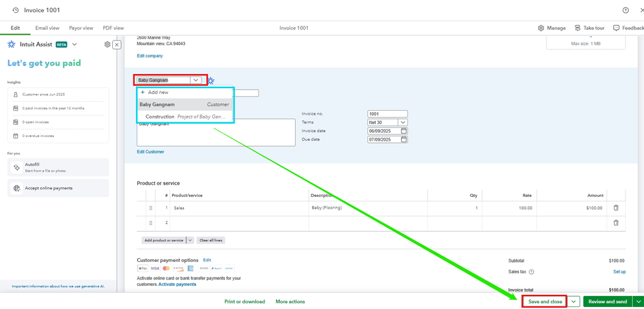644x309 pixels.
Task: Click the Due date field
Action: click(384, 140)
